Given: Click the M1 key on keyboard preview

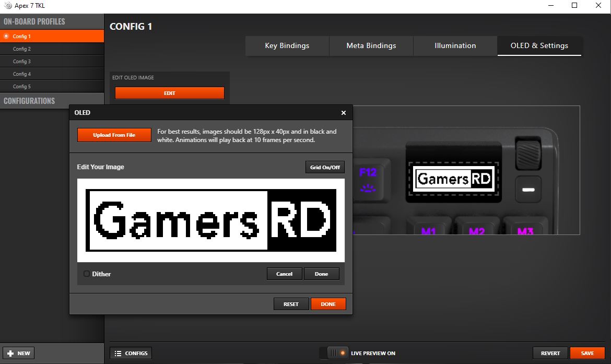Looking at the screenshot, I should tap(428, 229).
